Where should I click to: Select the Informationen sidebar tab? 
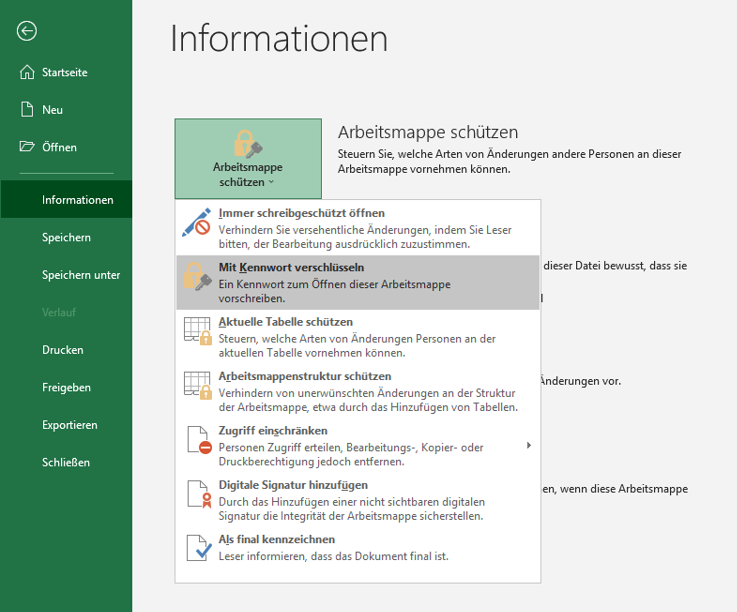click(x=77, y=200)
